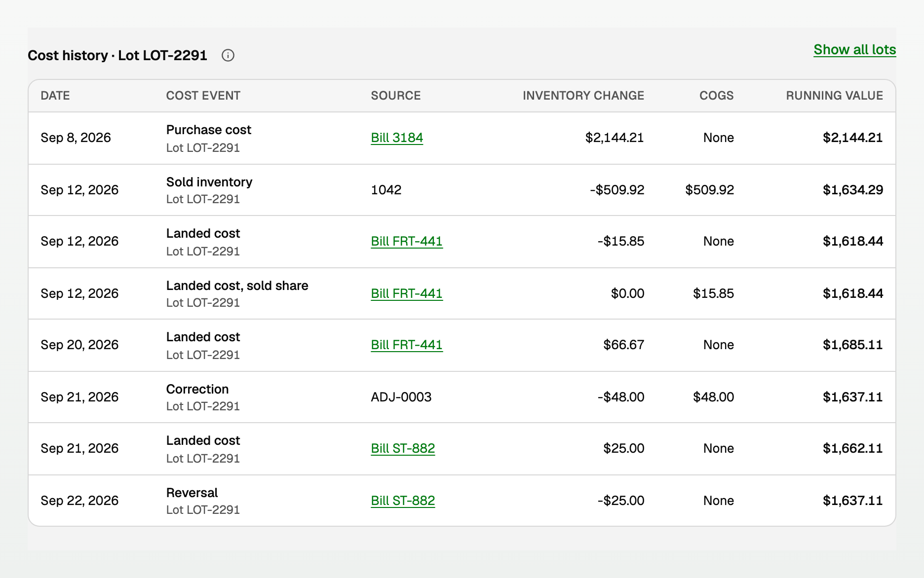Viewport: 924px width, 578px height.
Task: Click inventory change $0.00
Action: [627, 293]
